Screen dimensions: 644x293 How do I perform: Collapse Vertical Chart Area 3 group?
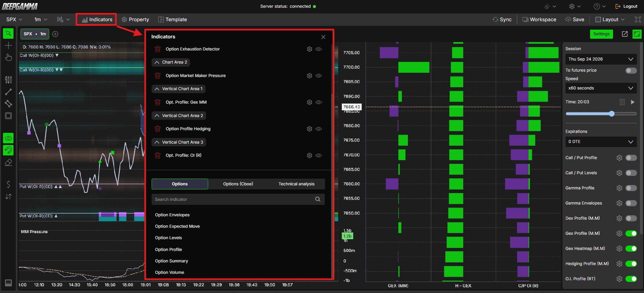pyautogui.click(x=179, y=142)
